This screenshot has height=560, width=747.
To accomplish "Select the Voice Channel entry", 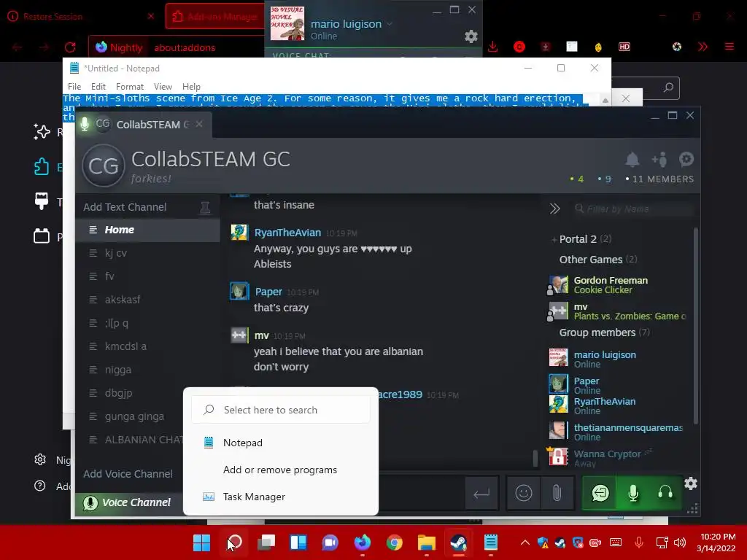I will 130,502.
